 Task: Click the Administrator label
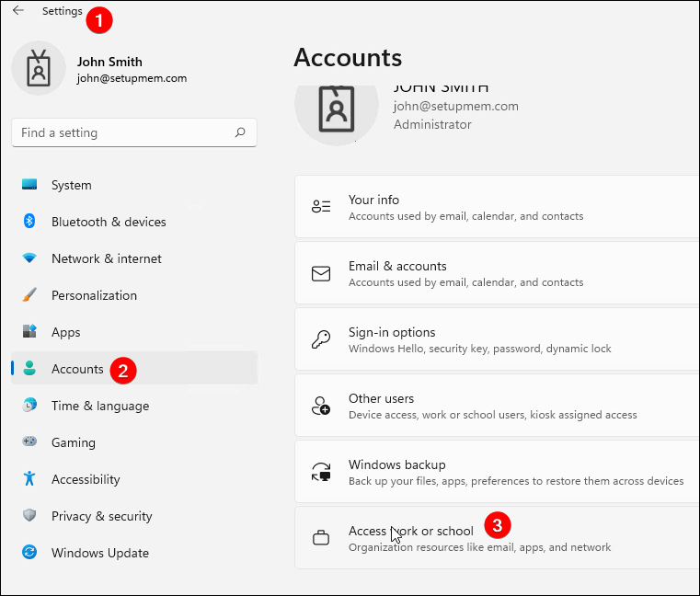432,124
